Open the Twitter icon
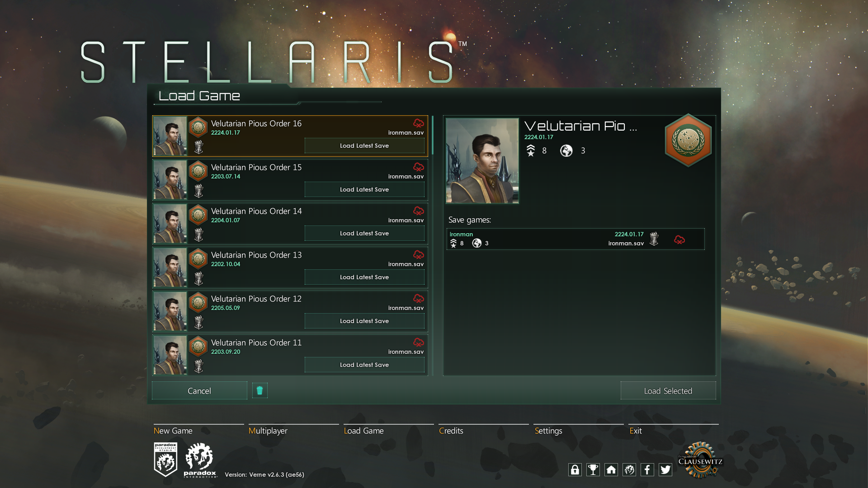The height and width of the screenshot is (488, 868). [665, 470]
